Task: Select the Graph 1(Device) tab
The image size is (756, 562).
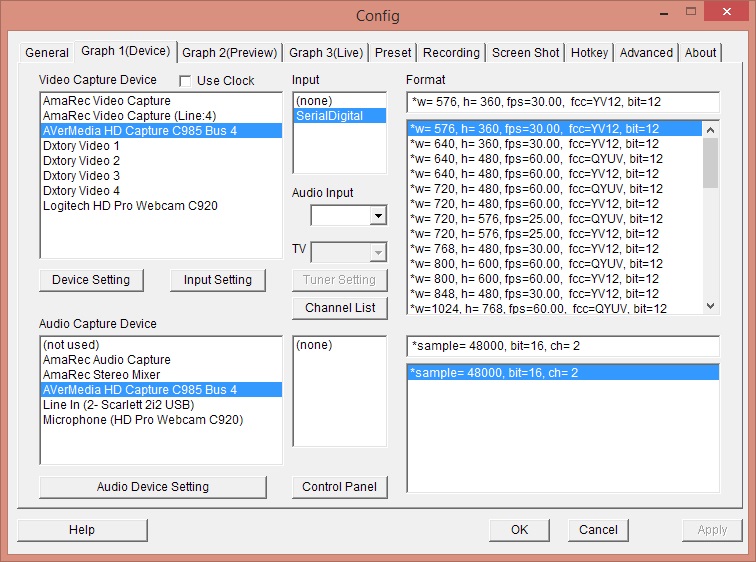Action: [125, 51]
